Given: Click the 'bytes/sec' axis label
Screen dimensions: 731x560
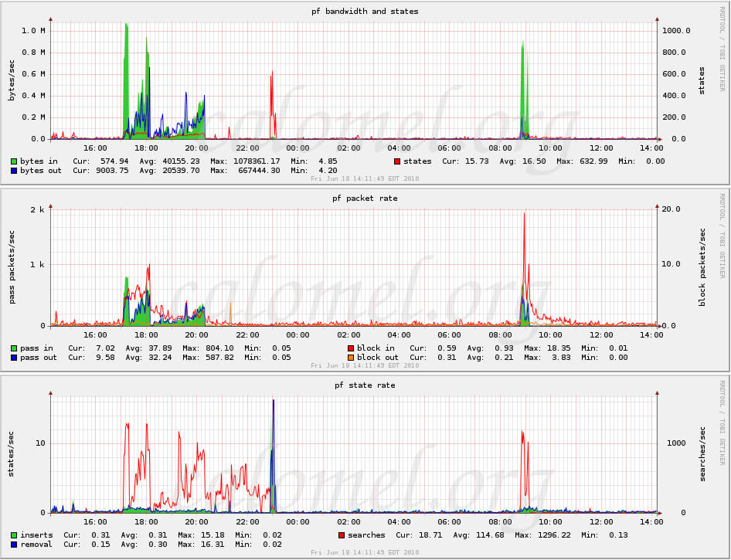Looking at the screenshot, I should click(12, 80).
